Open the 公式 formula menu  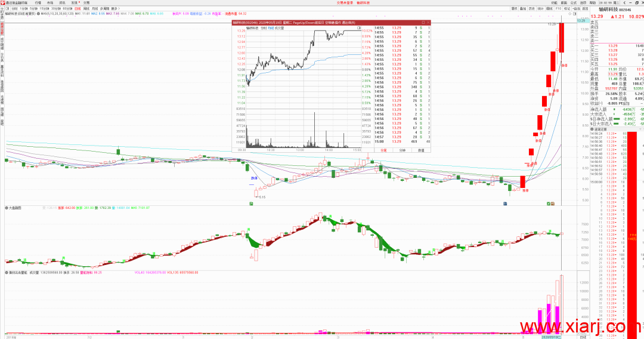(574, 2)
